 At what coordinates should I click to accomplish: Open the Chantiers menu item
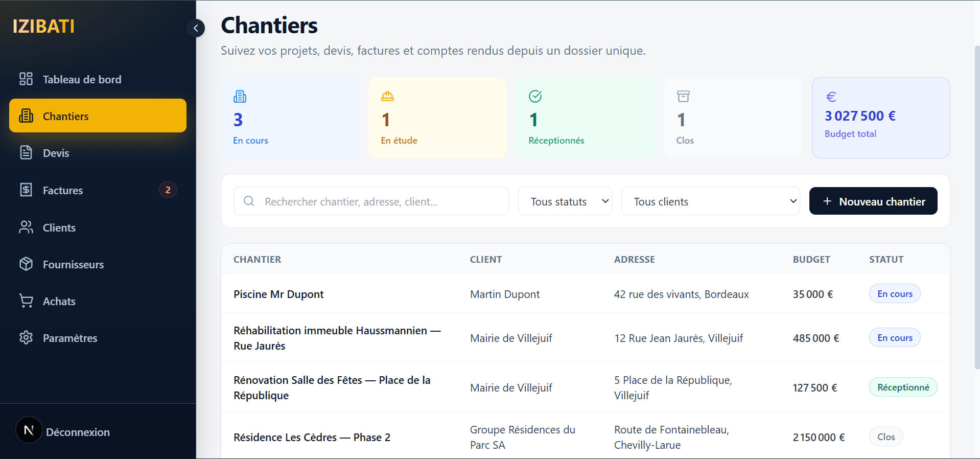[x=98, y=116]
